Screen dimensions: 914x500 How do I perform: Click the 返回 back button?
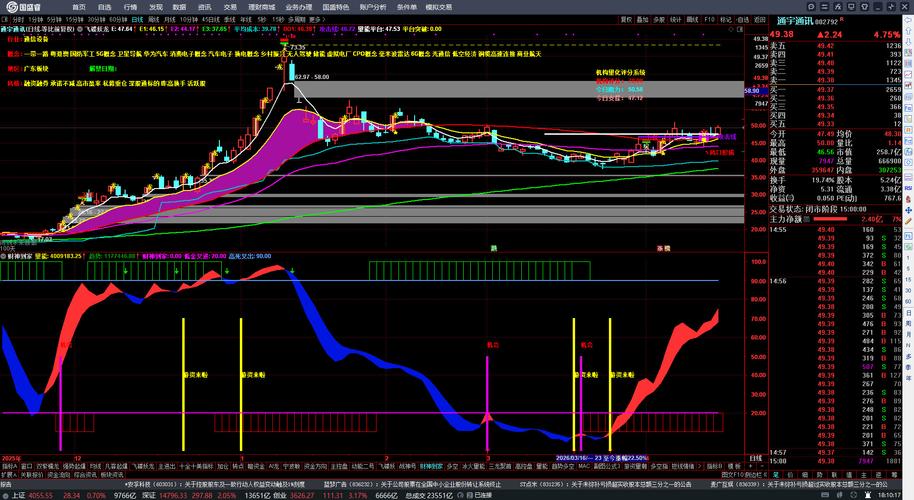coord(760,19)
